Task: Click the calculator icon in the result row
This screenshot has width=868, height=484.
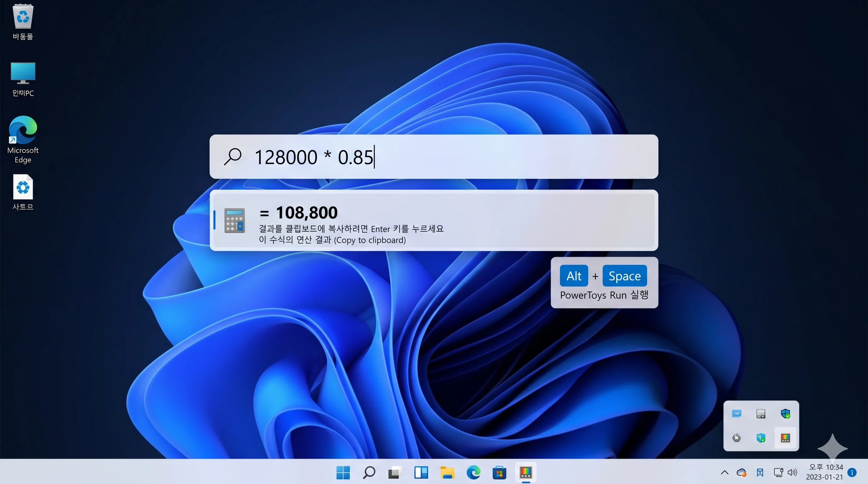Action: click(235, 221)
